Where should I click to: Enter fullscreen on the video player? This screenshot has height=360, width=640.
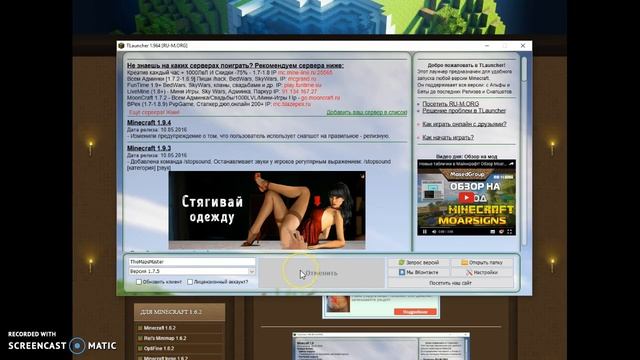[509, 231]
